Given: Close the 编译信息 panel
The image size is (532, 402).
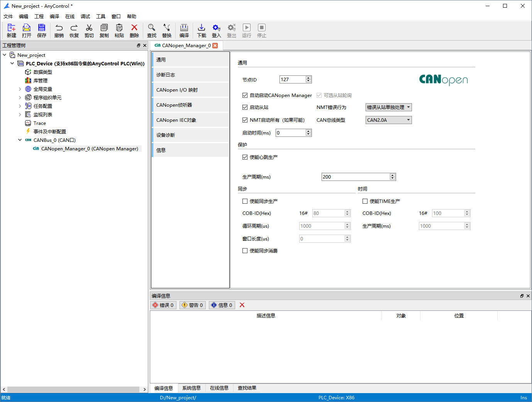Looking at the screenshot, I should pos(528,296).
